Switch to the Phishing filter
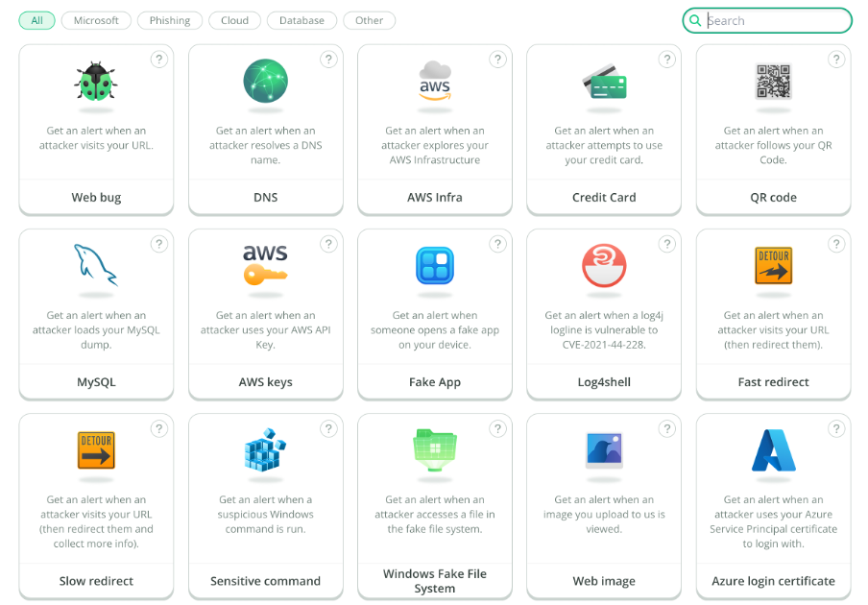 pos(170,20)
